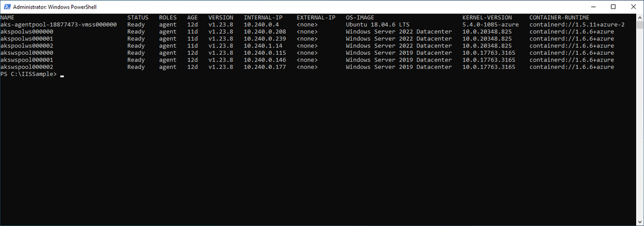Click node name aks-agentpool-18877473-vmss000000
644x226 pixels.
(x=59, y=25)
